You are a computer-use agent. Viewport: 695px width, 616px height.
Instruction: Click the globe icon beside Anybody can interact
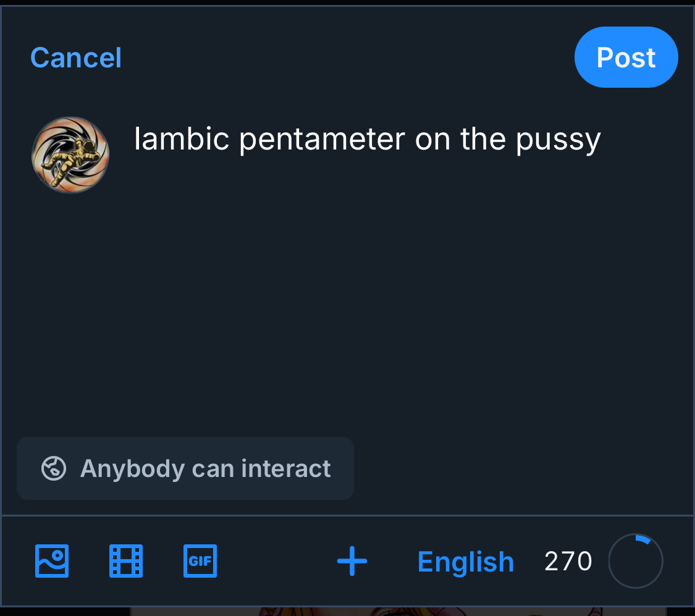point(54,468)
